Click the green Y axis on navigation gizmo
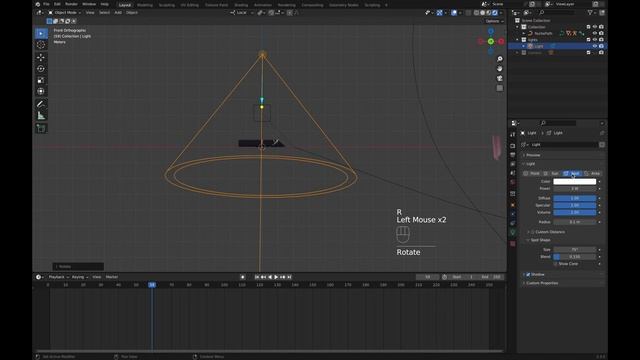The width and height of the screenshot is (640, 360). [491, 41]
